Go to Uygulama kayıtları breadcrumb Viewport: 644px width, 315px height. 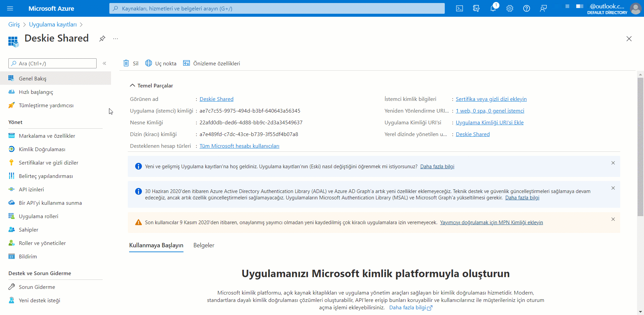pyautogui.click(x=53, y=24)
